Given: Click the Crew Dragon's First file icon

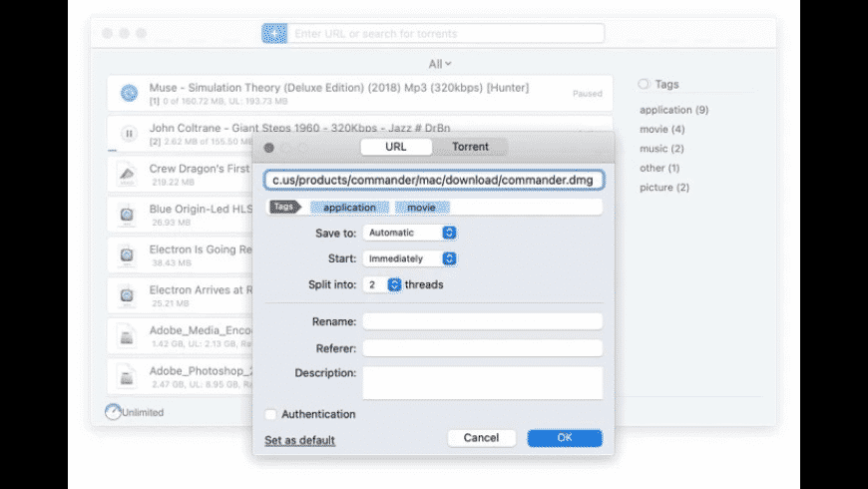Looking at the screenshot, I should tap(127, 175).
